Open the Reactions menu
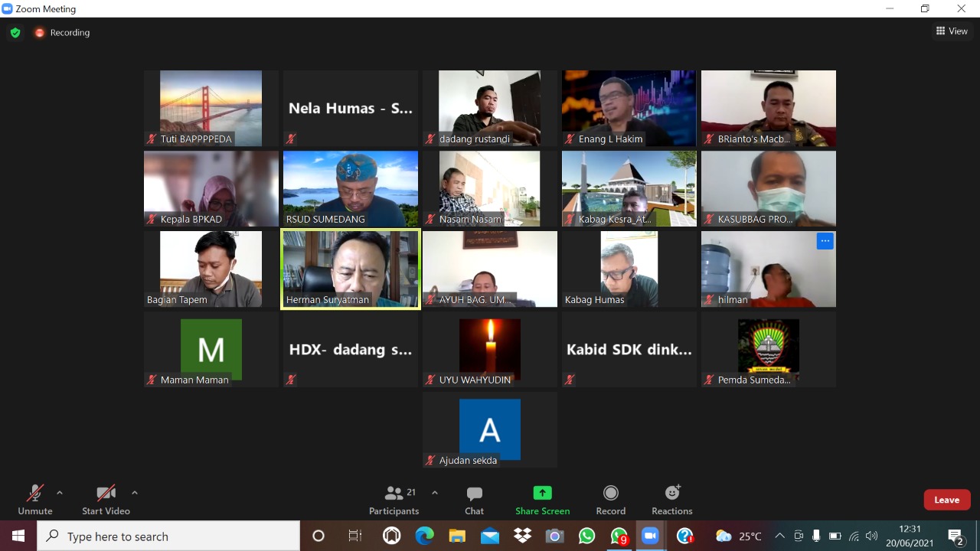The image size is (980, 551). tap(671, 500)
